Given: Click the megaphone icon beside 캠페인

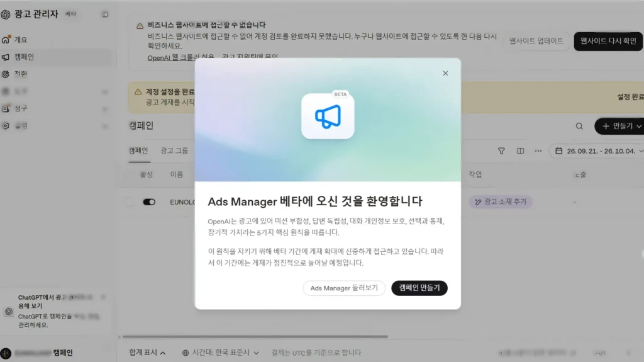Looking at the screenshot, I should click(x=6, y=57).
